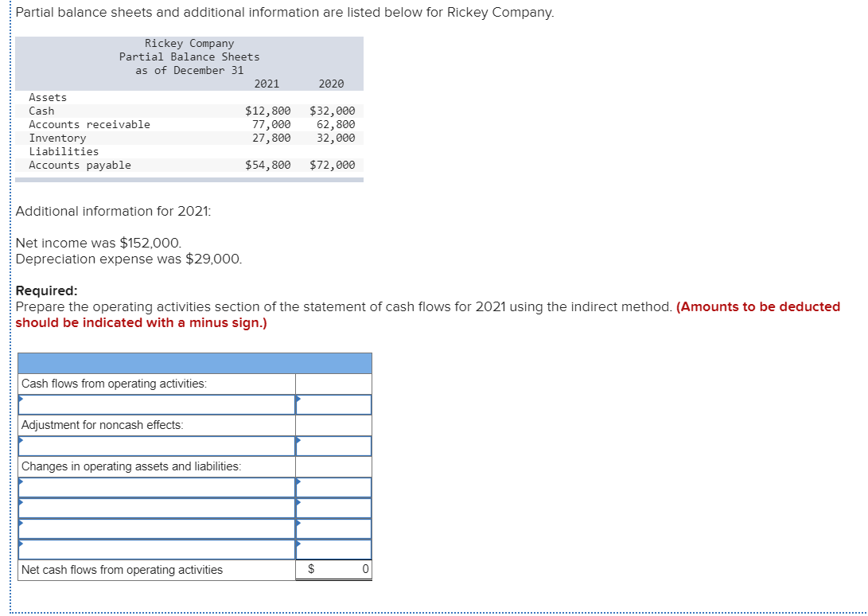Open the first dropdown under Changes in operating assets
The width and height of the screenshot is (868, 616).
tap(155, 487)
